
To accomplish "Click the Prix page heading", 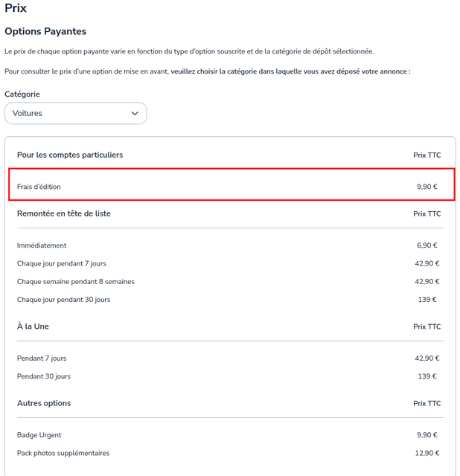I will pos(16,8).
